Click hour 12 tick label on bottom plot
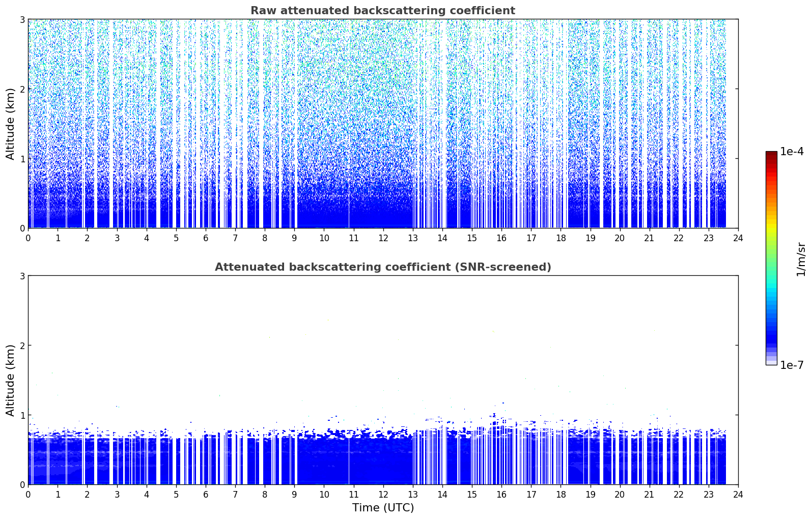The height and width of the screenshot is (519, 812). point(383,495)
